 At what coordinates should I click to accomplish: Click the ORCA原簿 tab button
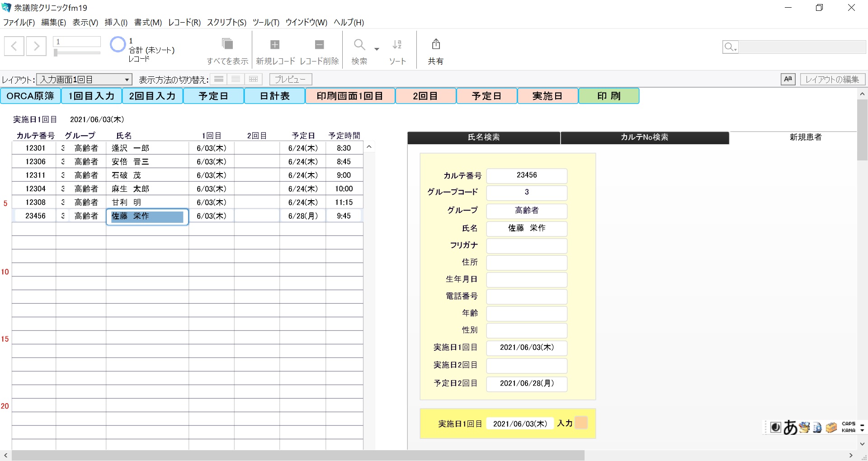tap(30, 96)
